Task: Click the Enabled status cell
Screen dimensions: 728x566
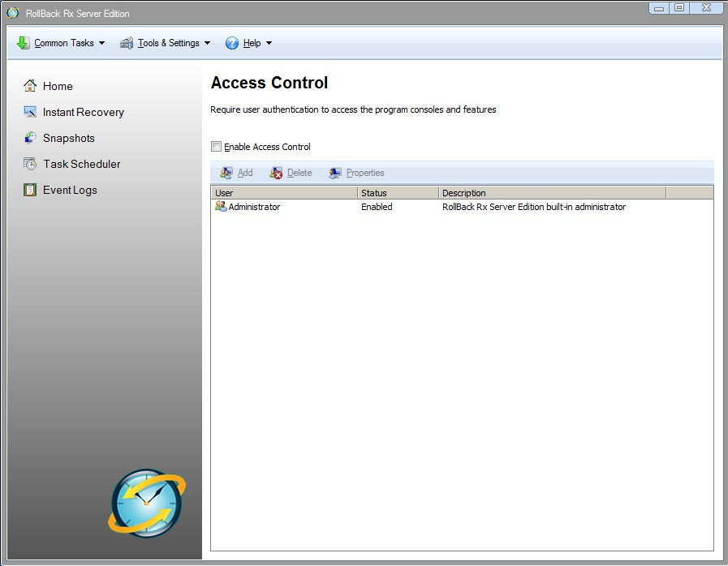Action: (x=377, y=207)
